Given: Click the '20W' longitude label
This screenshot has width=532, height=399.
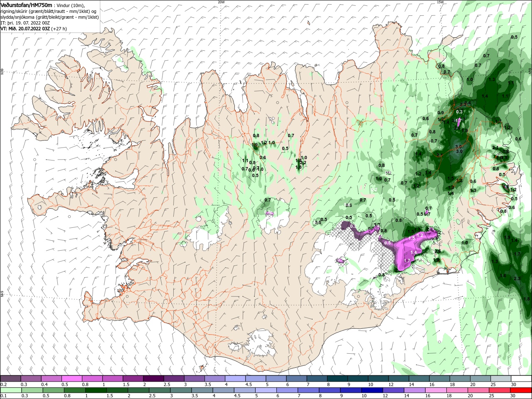Looking at the screenshot, I should 221,2.
